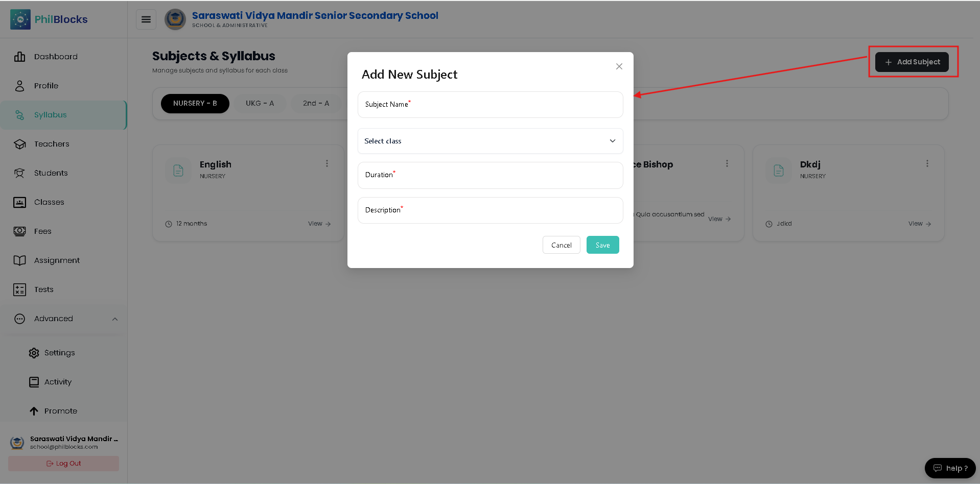The image size is (980, 484).
Task: Click the Assignment open book icon
Action: pos(19,260)
